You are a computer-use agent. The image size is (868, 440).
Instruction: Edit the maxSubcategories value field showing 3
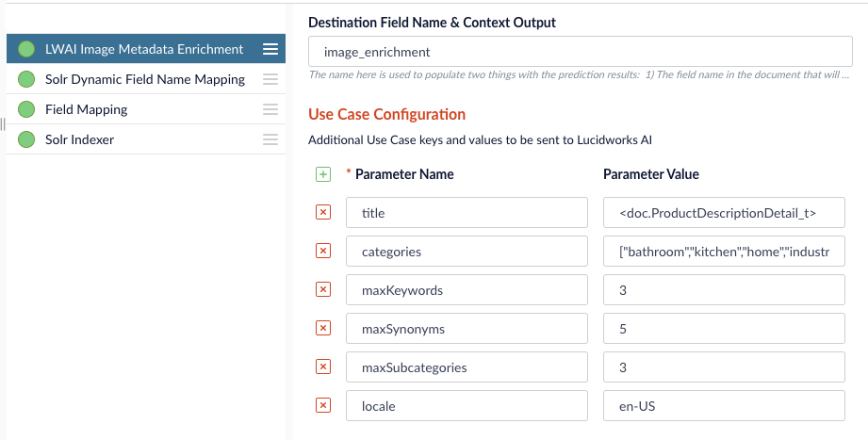point(724,367)
